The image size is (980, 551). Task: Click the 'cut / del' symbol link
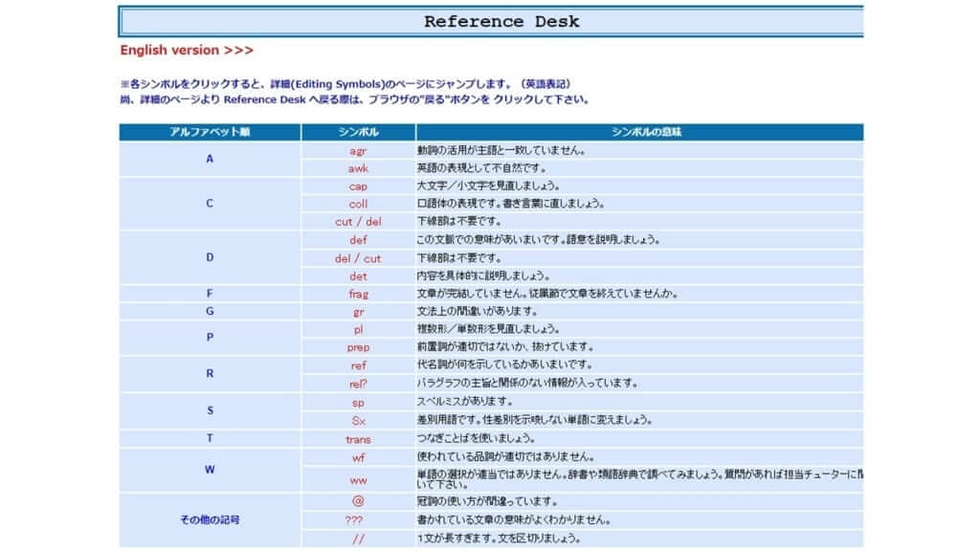pos(358,222)
